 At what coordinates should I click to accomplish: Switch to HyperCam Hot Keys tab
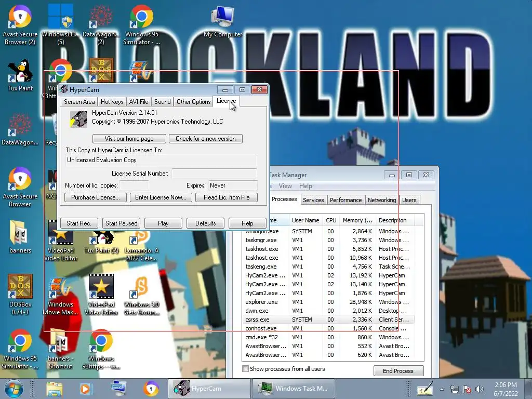[112, 102]
